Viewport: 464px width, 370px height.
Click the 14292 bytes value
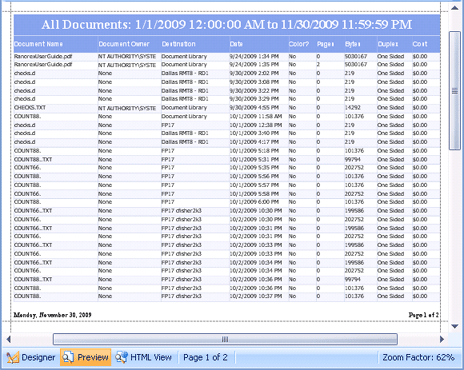click(x=353, y=108)
